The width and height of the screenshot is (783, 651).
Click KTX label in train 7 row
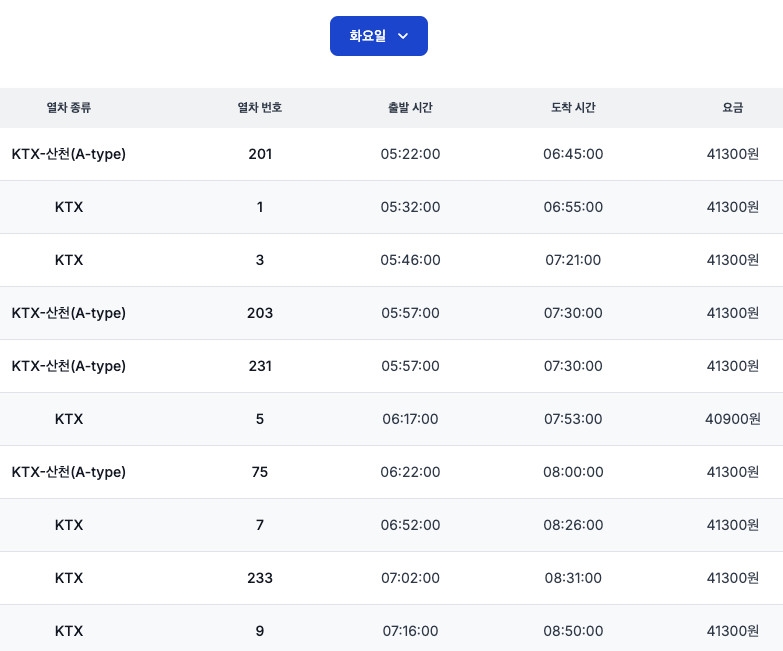point(69,525)
